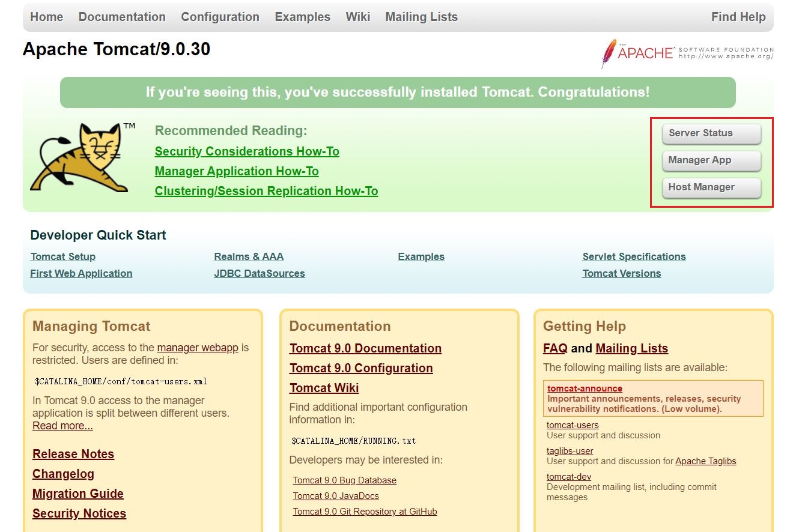799x532 pixels.
Task: Click the Managing Tomcat heading
Action: (x=91, y=327)
